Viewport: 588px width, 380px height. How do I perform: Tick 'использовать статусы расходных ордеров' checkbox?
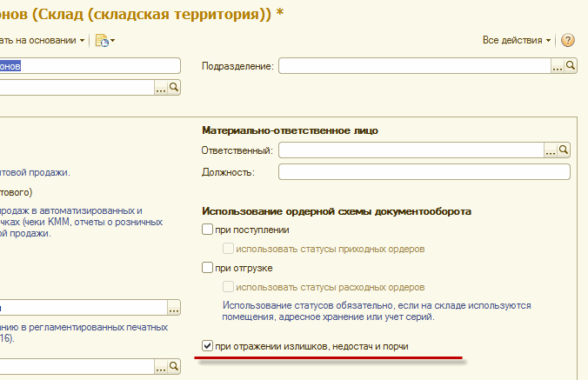(x=229, y=287)
